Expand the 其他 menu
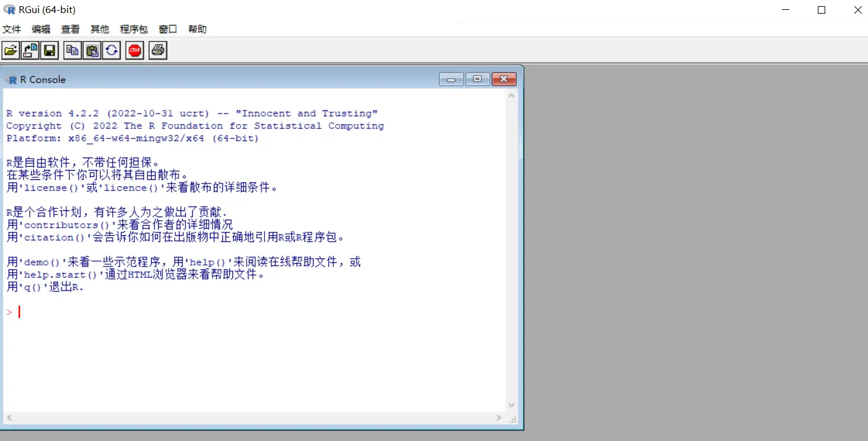The image size is (868, 441). 100,29
